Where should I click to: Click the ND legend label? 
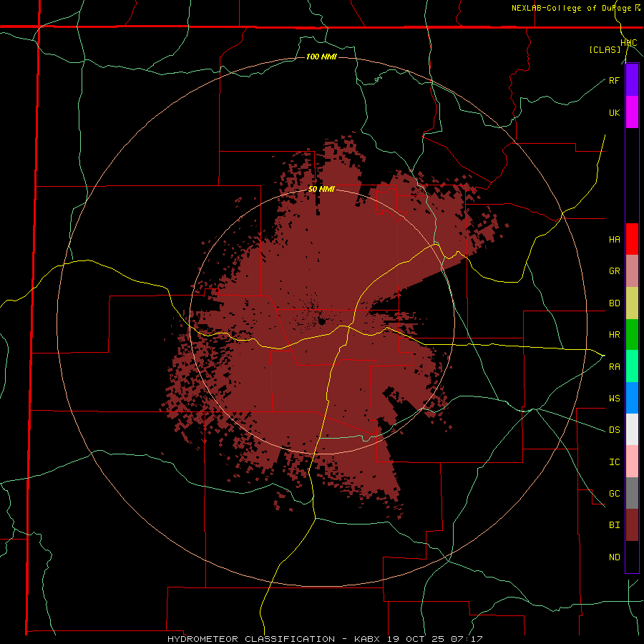[x=614, y=557]
